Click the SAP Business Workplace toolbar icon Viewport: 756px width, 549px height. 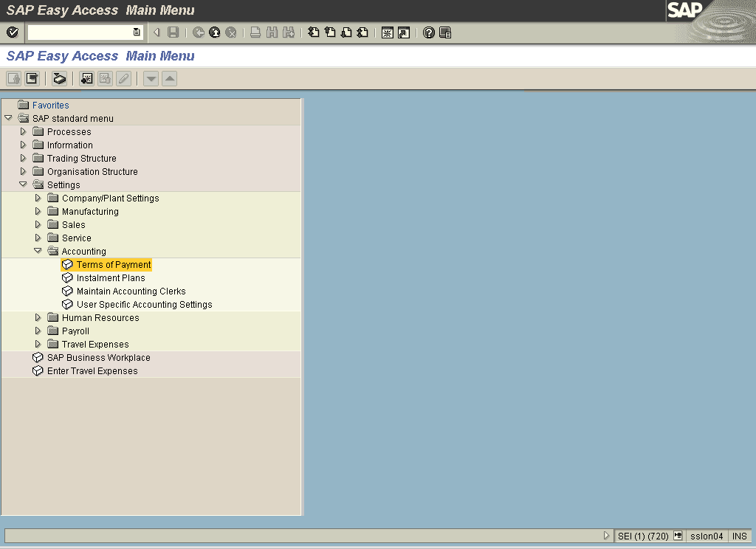[59, 78]
